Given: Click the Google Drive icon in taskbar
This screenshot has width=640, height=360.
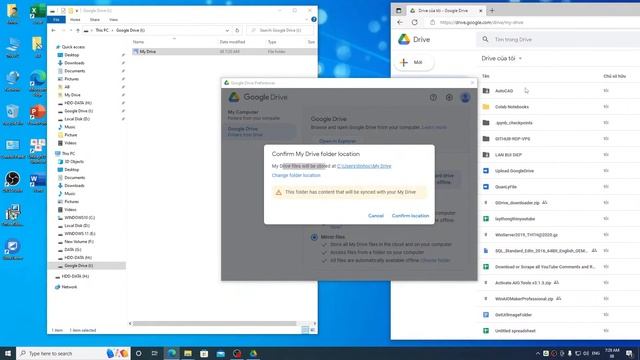Looking at the screenshot, I should [253, 353].
